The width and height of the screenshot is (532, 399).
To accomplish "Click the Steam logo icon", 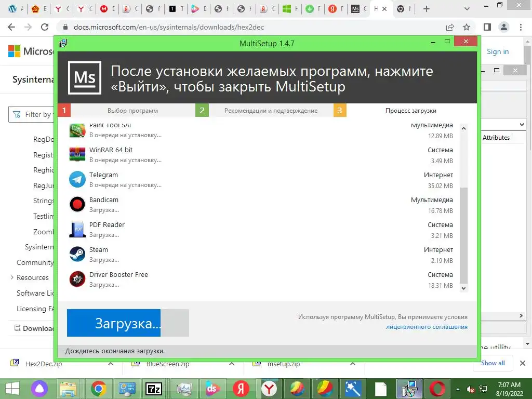I will click(77, 254).
